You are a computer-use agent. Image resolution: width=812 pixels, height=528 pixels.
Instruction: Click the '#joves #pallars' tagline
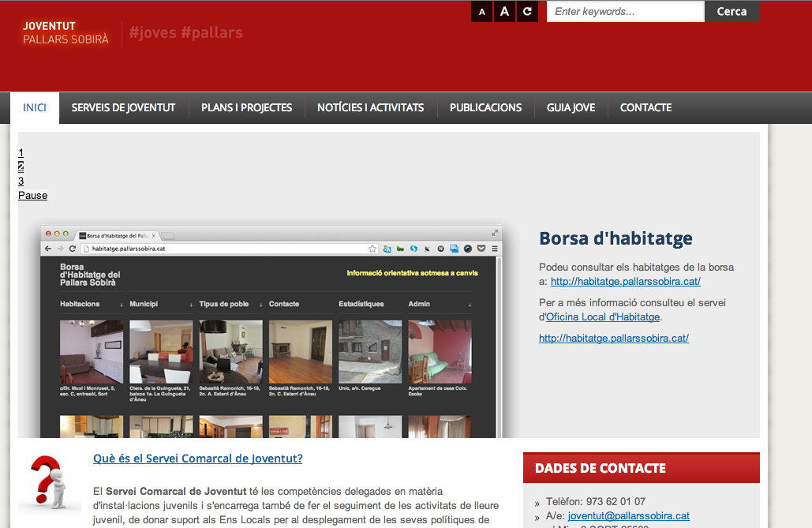coord(186,32)
